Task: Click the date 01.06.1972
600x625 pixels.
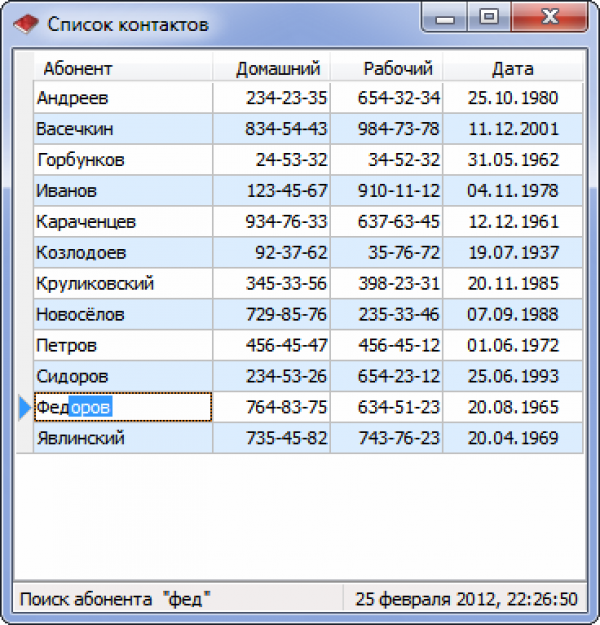Action: pyautogui.click(x=513, y=345)
